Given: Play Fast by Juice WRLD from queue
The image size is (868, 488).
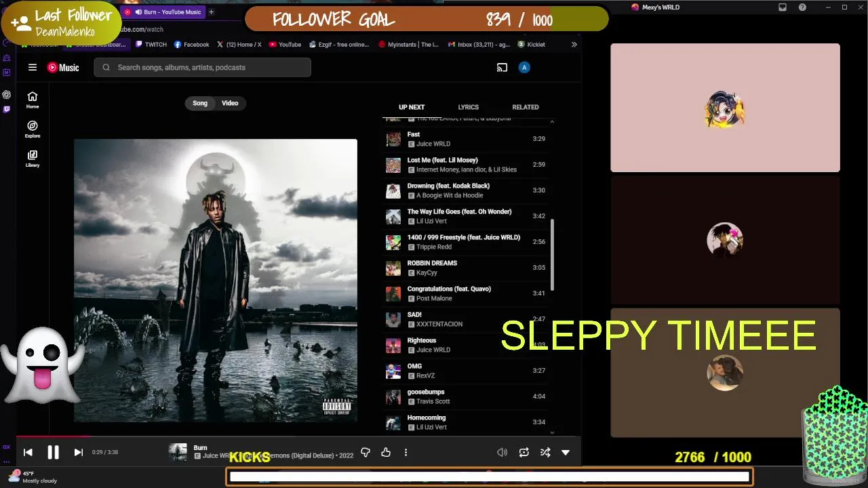Looking at the screenshot, I should (466, 139).
